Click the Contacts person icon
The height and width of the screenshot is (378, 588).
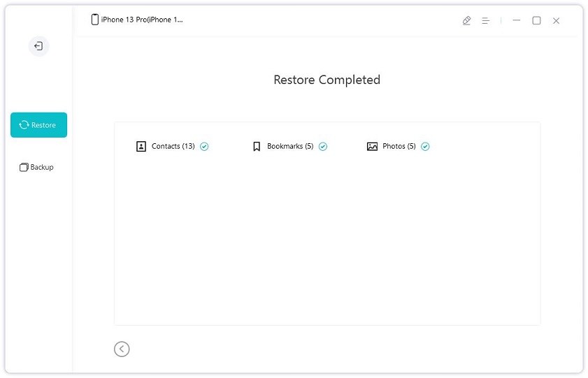(141, 146)
